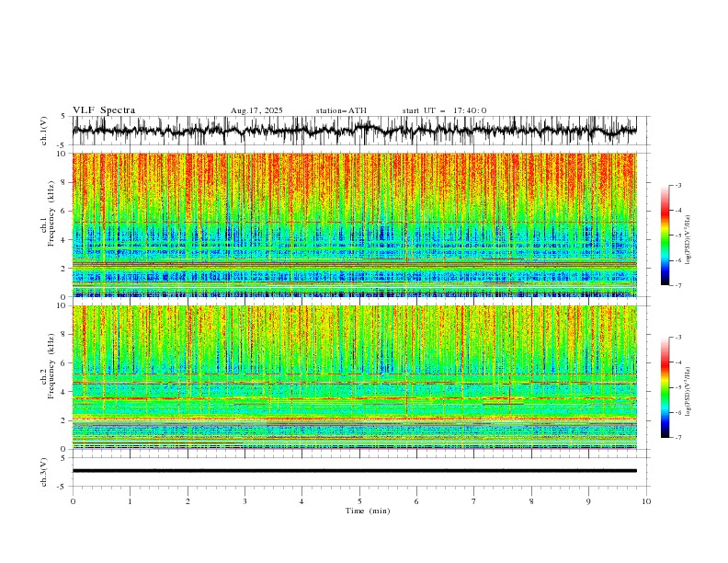Click the 'start UT = 17:40:0' label
Image resolution: width=728 pixels, height=563 pixels.
tap(444, 110)
